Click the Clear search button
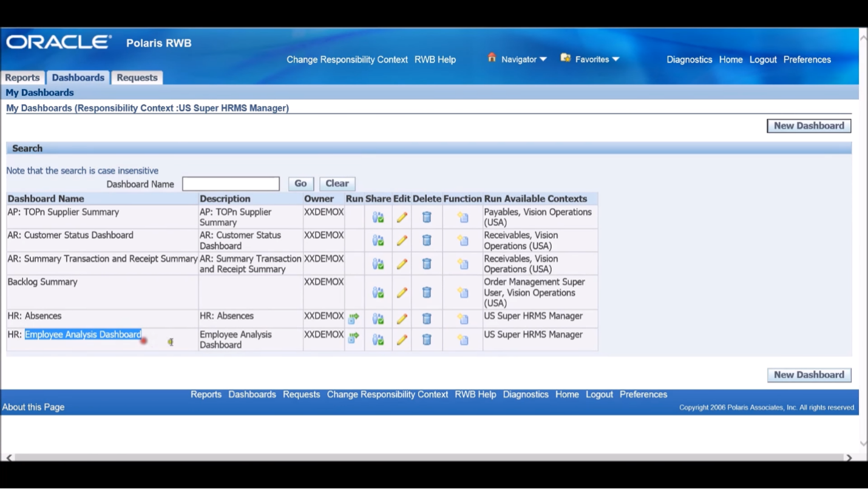Viewport: 868px width, 491px height. coord(337,183)
